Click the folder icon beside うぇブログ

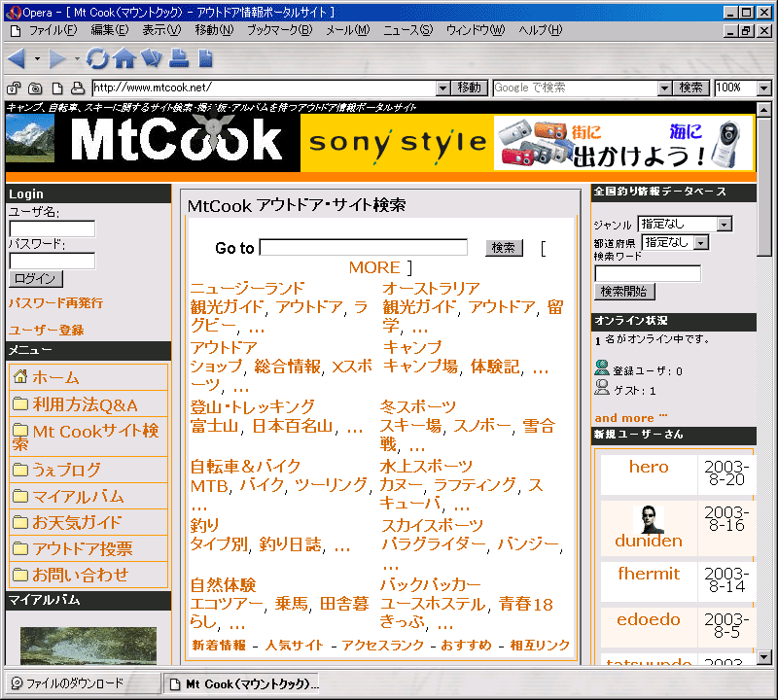coord(20,470)
